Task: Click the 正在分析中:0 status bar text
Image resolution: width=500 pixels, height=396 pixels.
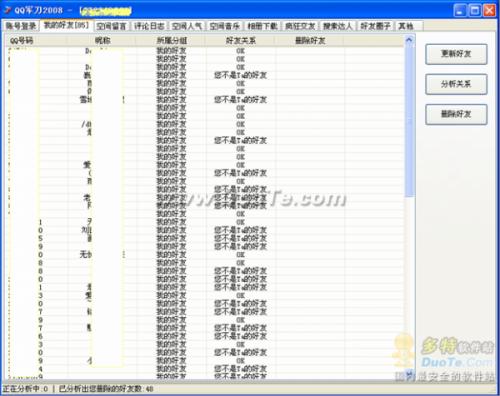Action: coord(25,389)
